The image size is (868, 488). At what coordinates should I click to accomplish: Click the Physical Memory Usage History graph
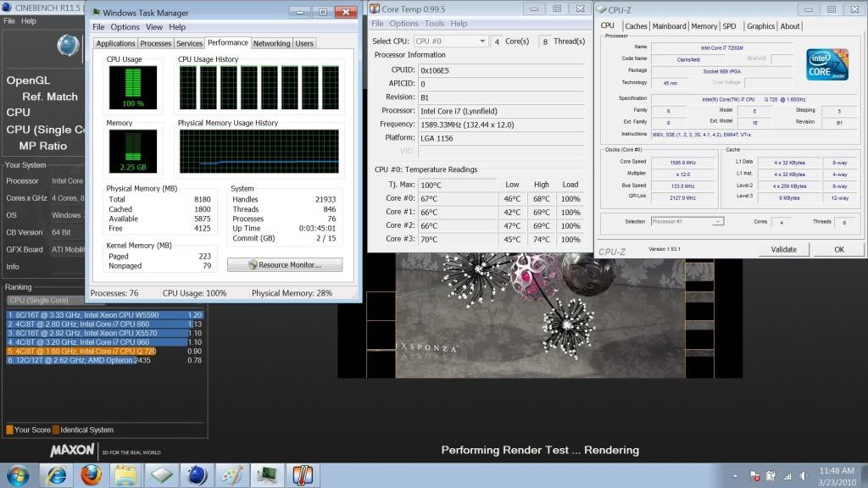259,151
